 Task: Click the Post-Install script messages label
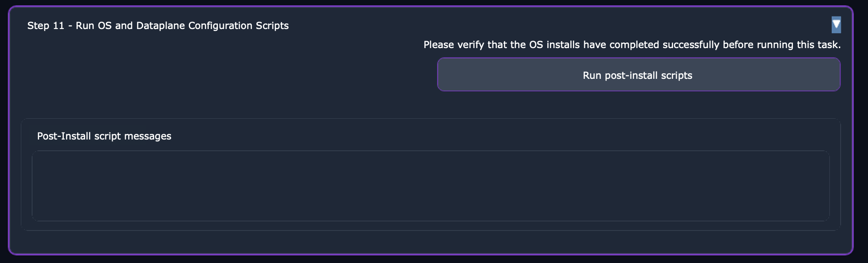coord(104,136)
